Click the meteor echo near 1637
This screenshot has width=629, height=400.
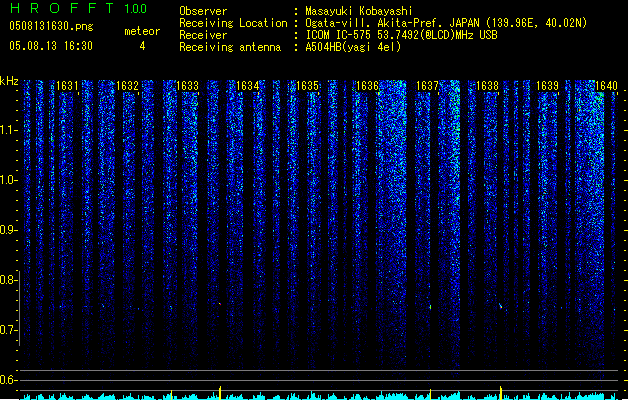430,307
